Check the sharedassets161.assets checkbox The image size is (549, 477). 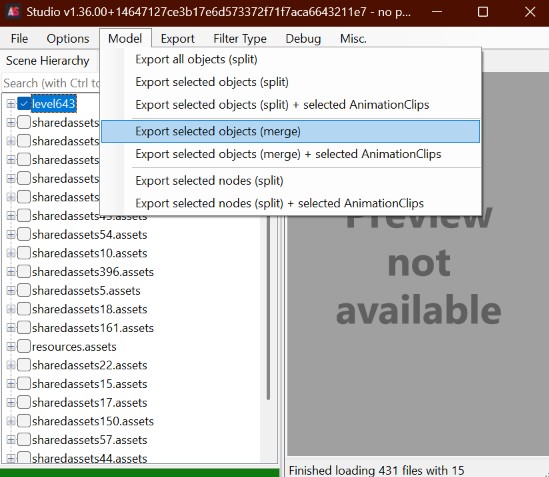tap(24, 328)
